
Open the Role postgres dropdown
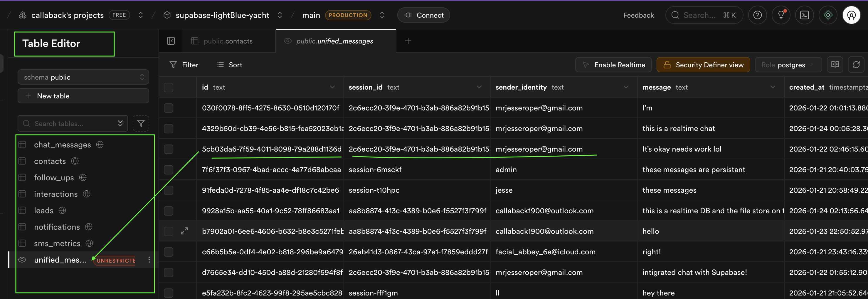coord(788,64)
